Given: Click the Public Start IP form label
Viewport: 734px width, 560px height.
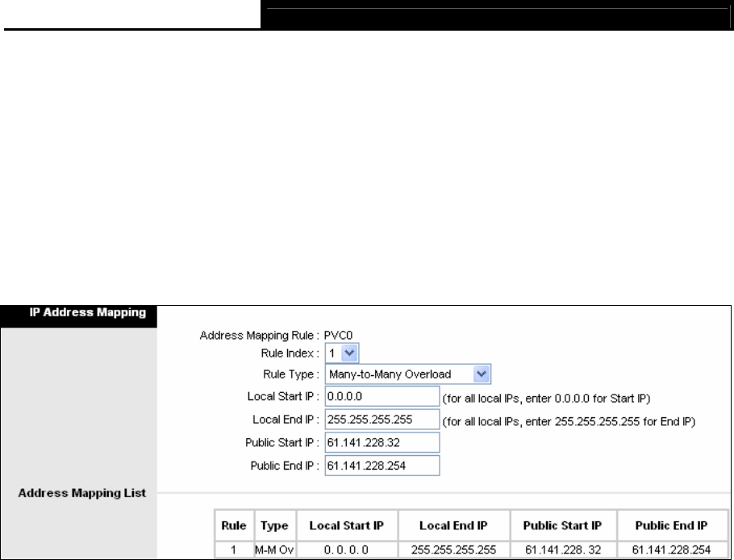Looking at the screenshot, I should (282, 442).
